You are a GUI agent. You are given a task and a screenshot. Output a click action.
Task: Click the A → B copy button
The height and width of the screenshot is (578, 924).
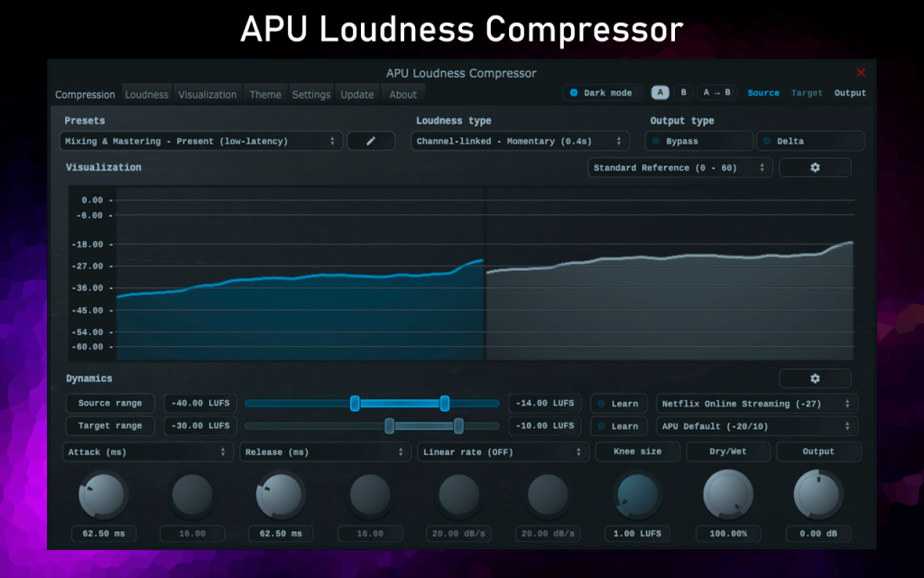[717, 93]
